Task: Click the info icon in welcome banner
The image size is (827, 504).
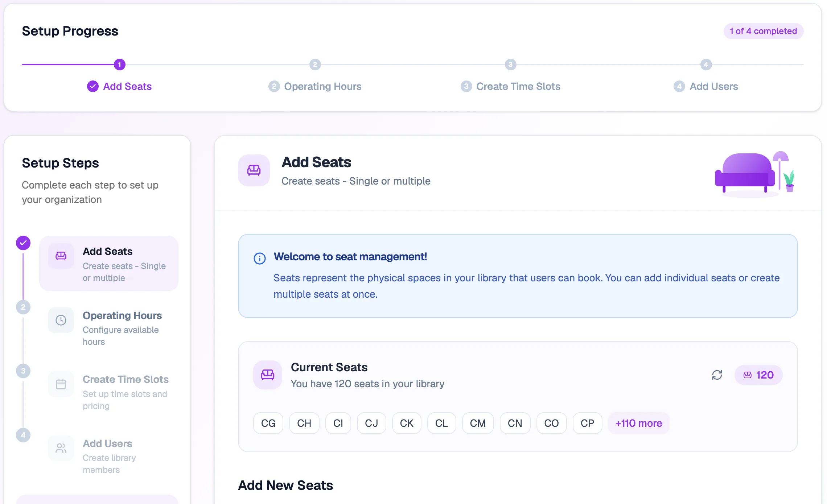Action: click(x=260, y=259)
